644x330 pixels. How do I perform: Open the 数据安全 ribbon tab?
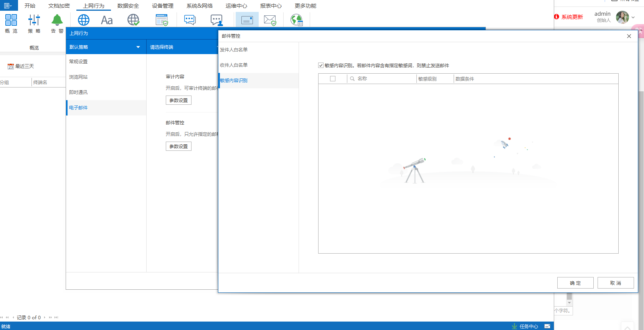(128, 6)
